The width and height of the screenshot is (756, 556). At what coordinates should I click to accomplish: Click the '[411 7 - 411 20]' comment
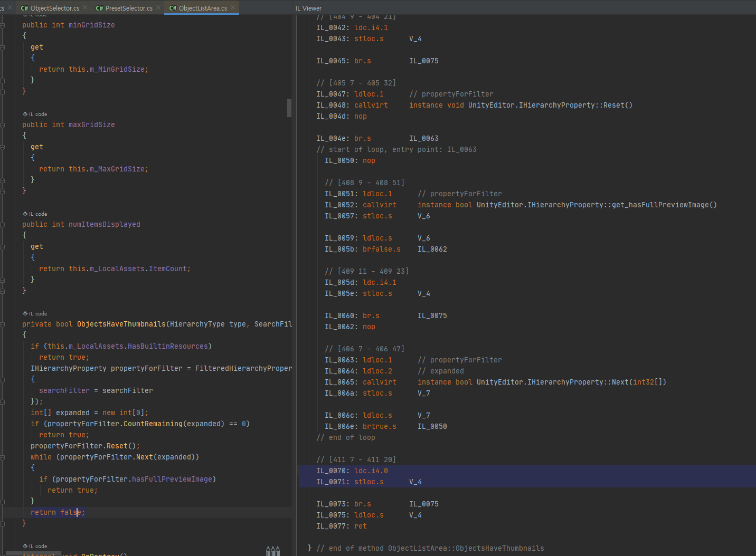pos(356,459)
